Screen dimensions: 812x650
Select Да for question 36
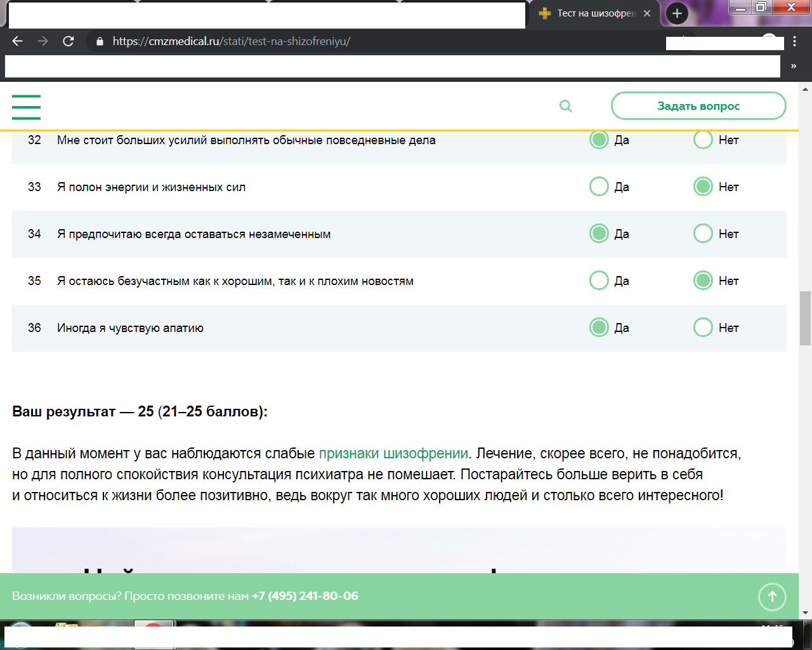599,328
